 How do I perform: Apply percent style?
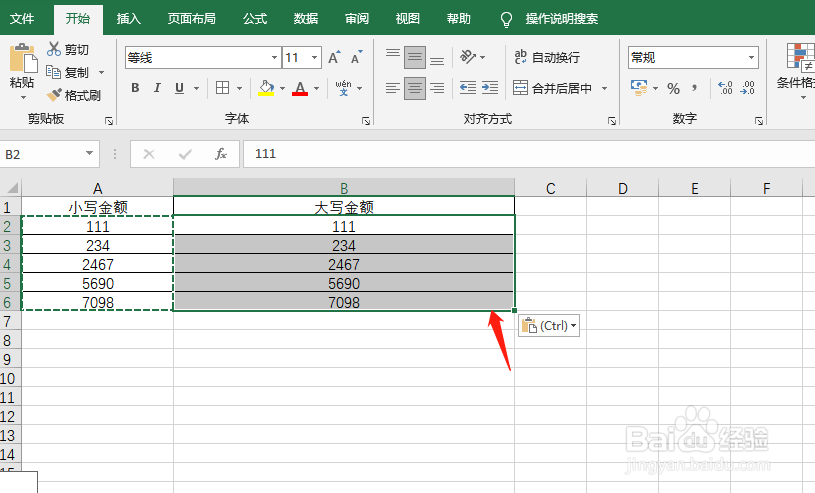(674, 88)
